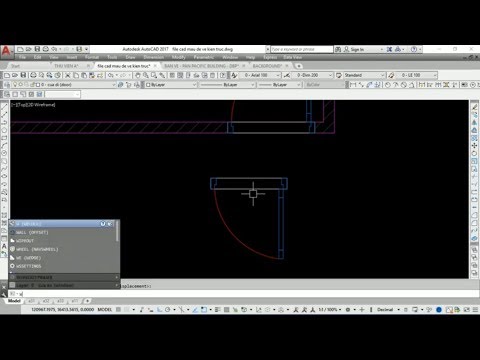Open the Draw menu
Image resolution: width=480 pixels, height=360 pixels.
coord(130,57)
